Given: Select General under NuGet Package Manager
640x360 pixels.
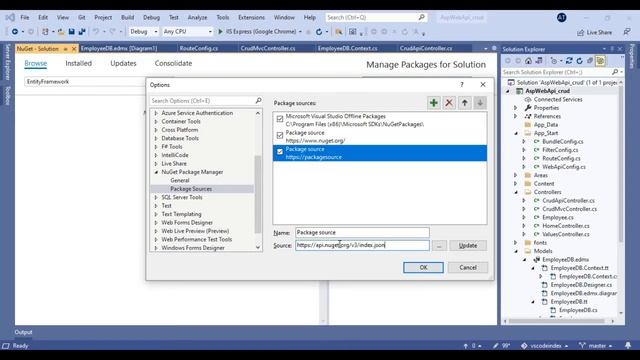Looking at the screenshot, I should pyautogui.click(x=180, y=180).
